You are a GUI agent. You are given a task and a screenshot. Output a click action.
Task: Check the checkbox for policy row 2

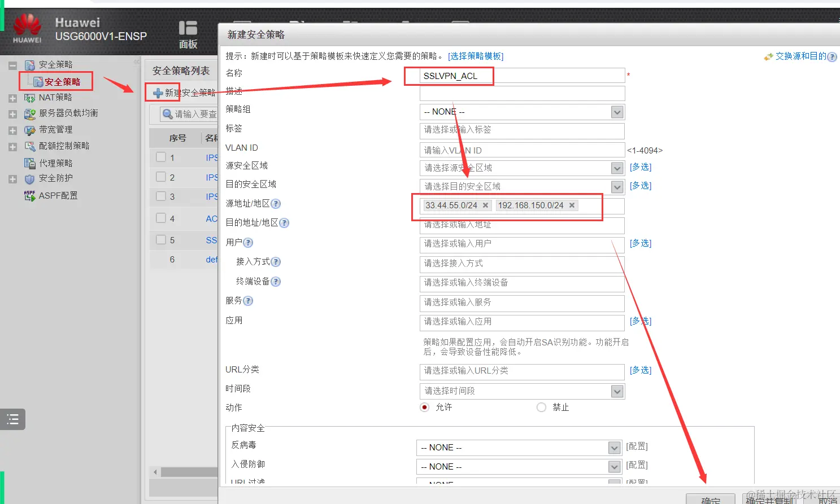point(161,177)
